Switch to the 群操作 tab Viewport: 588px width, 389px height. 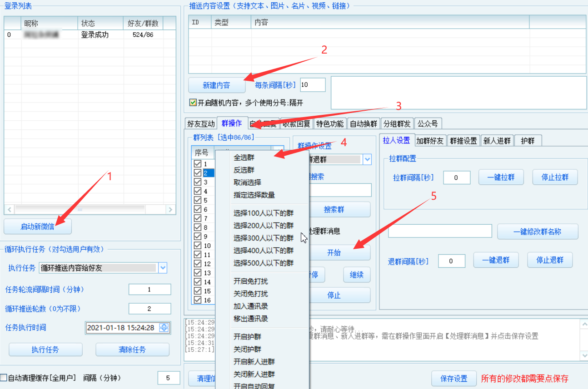click(232, 123)
